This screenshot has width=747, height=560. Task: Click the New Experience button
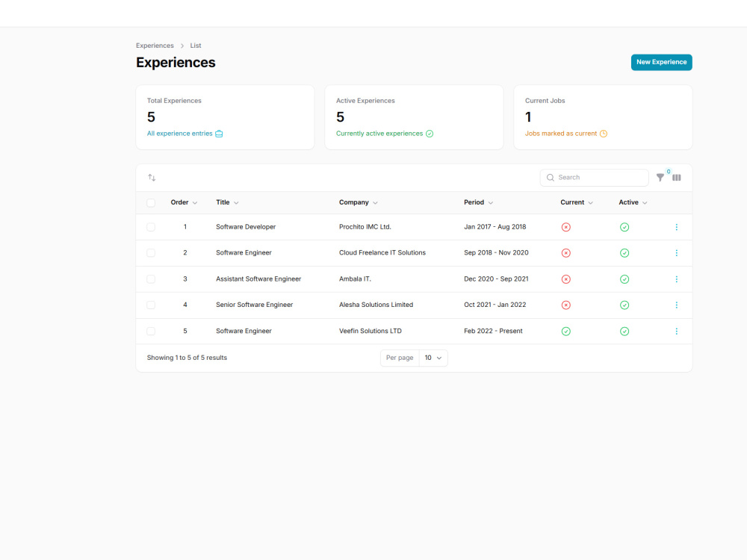pos(661,63)
